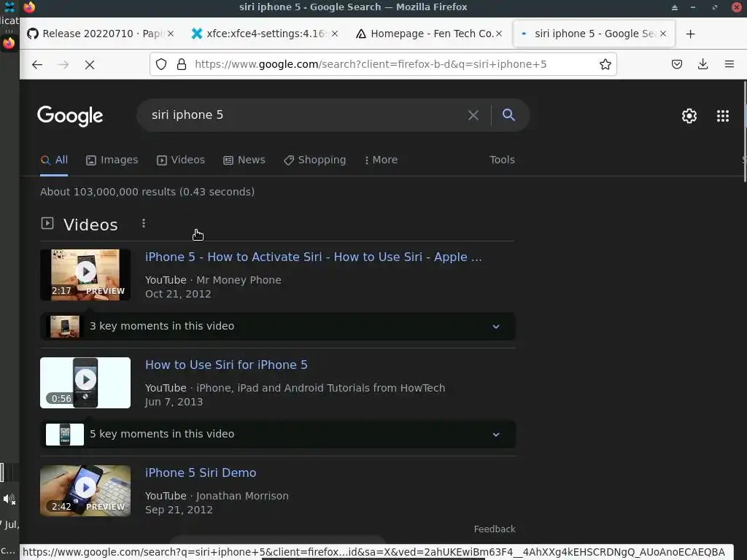This screenshot has width=747, height=560.
Task: Play the 2:42 Siri Demo video thumbnail
Action: pos(85,491)
